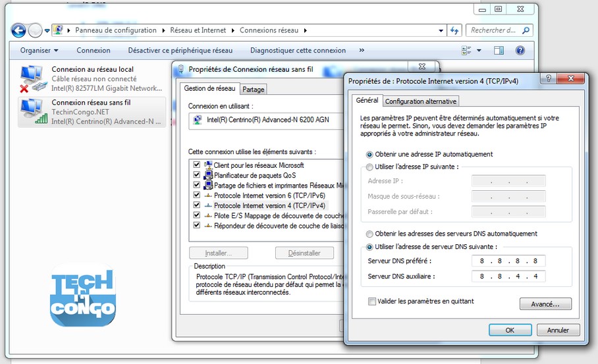The image size is (598, 364).
Task: Open the Configuration alternative tab
Action: 421,101
